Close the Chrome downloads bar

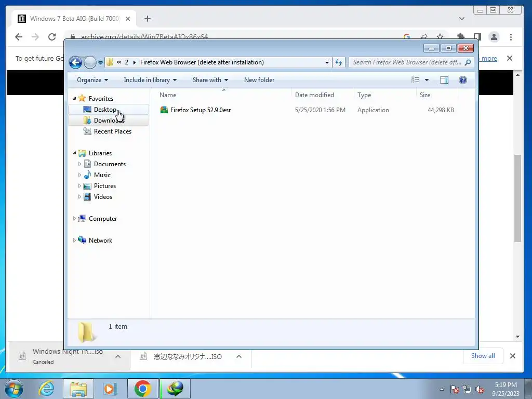coord(513,356)
